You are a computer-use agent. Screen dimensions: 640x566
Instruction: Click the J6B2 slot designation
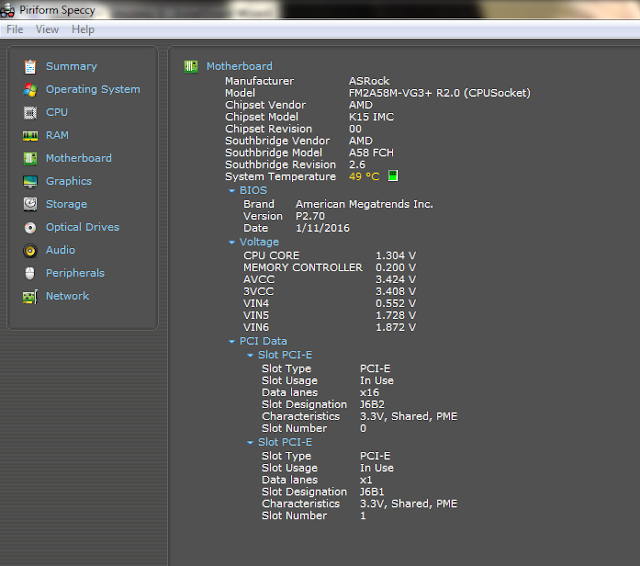pyautogui.click(x=372, y=404)
